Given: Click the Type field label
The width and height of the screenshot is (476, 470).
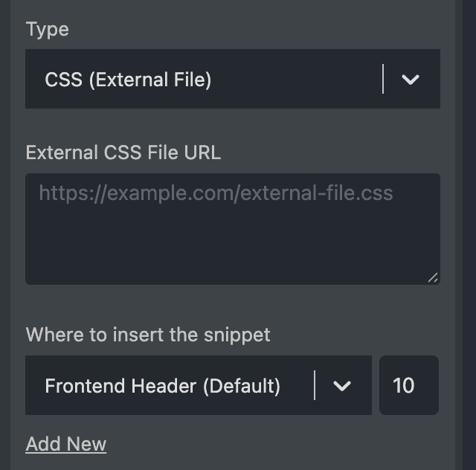Looking at the screenshot, I should tap(48, 30).
